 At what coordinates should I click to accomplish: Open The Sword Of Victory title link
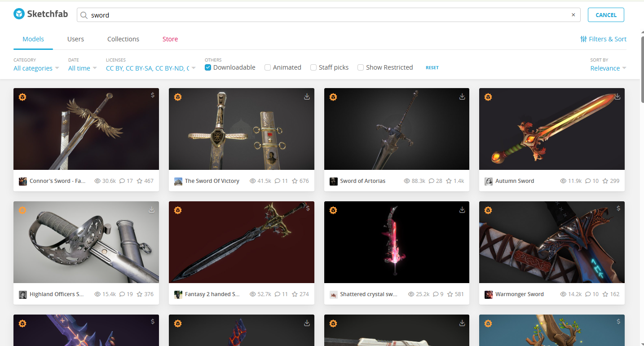212,181
